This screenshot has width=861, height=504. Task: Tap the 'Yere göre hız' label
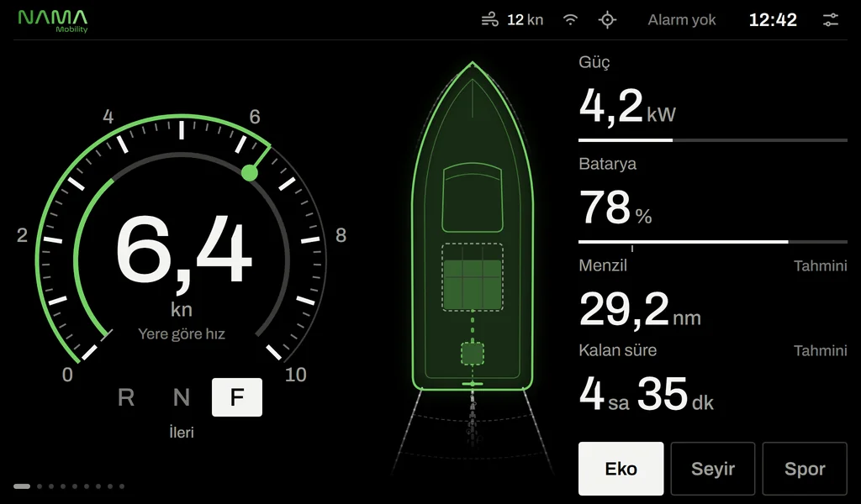pos(182,334)
